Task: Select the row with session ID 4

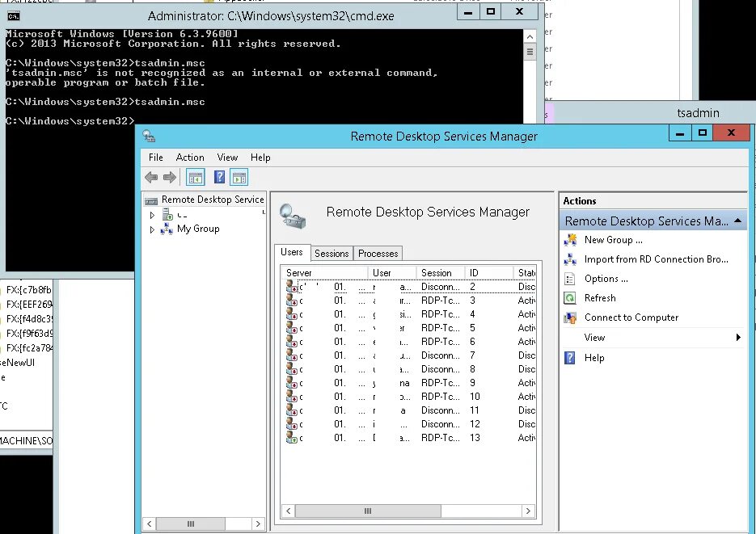Action: (x=410, y=314)
